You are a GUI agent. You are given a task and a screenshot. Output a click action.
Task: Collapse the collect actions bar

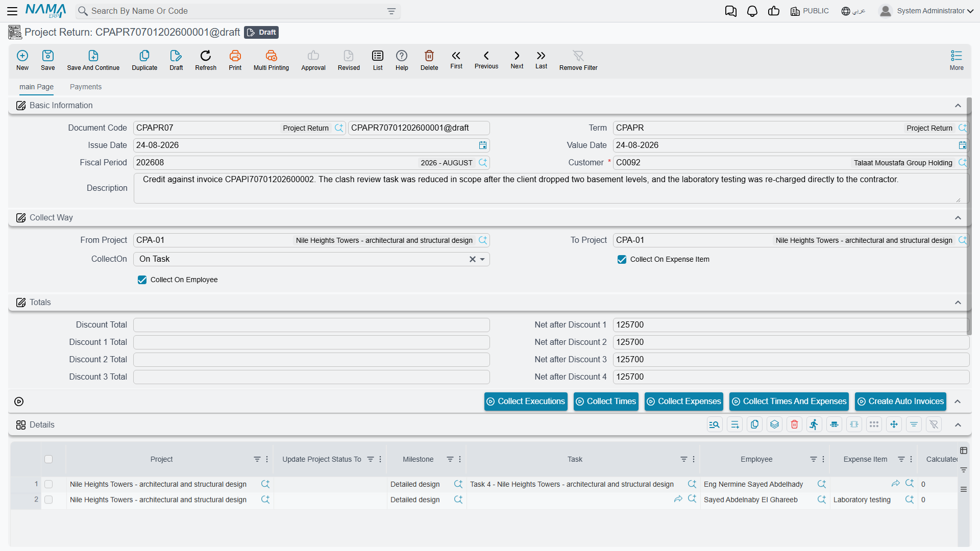[x=958, y=402]
